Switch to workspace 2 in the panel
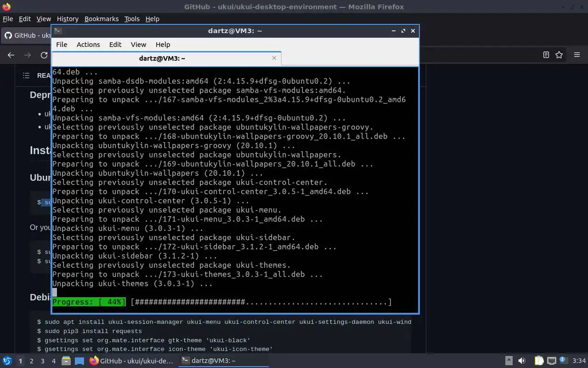Image resolution: width=588 pixels, height=368 pixels. coord(31,361)
